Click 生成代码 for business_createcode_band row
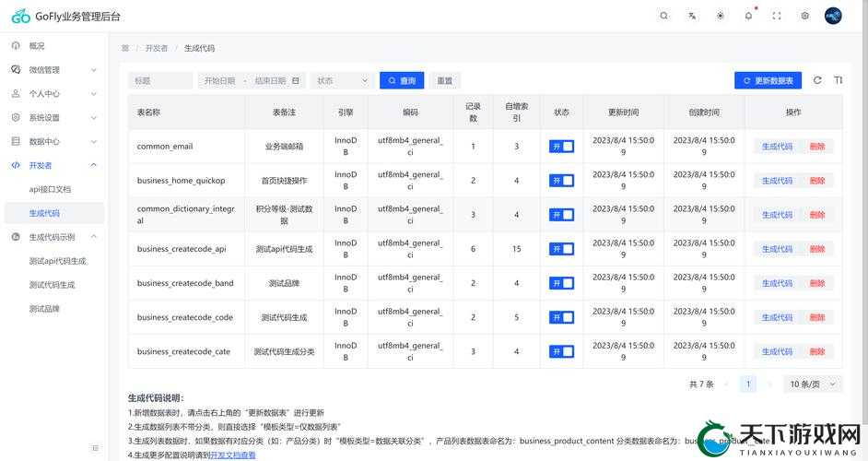The height and width of the screenshot is (461, 868). coord(777,283)
